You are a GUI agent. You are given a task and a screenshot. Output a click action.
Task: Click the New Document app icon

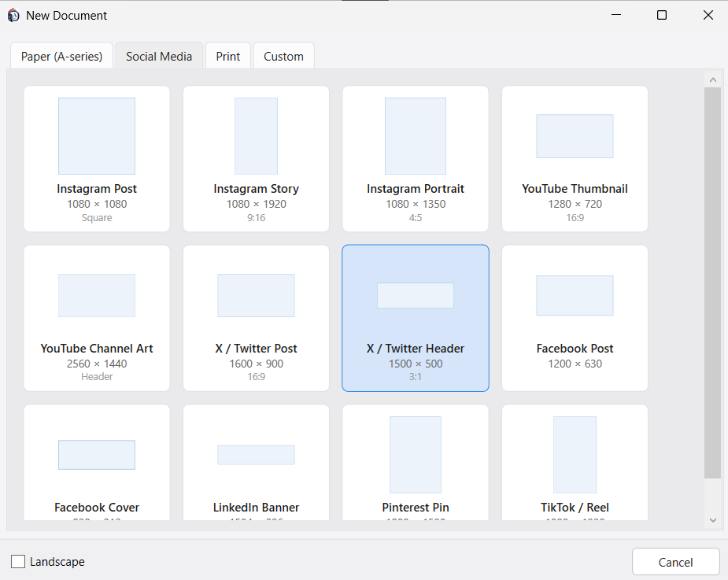13,15
